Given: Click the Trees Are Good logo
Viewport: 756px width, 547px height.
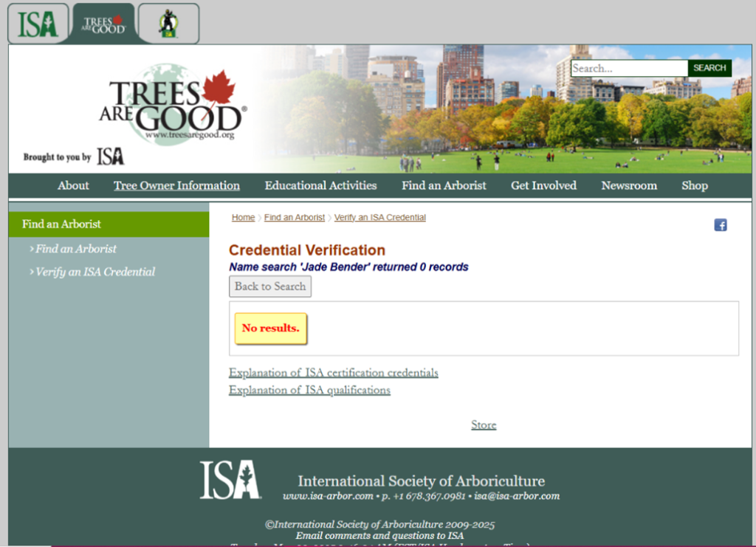Looking at the screenshot, I should (x=173, y=103).
